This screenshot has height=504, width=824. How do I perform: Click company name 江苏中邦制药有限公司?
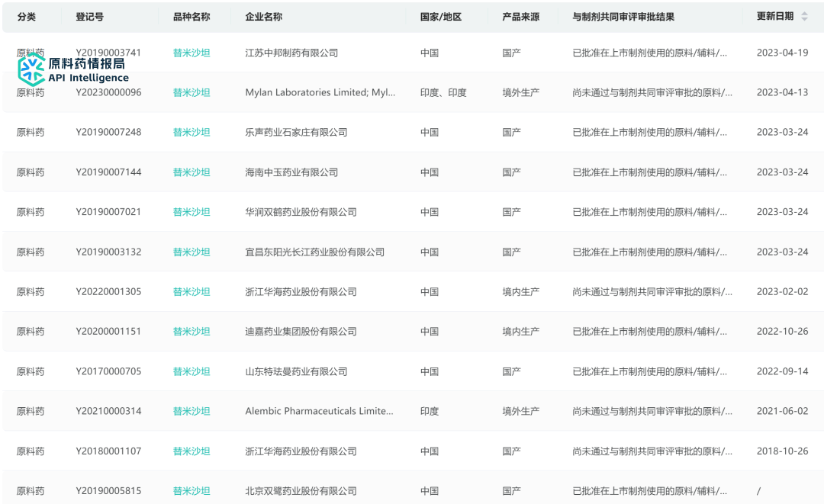(291, 53)
